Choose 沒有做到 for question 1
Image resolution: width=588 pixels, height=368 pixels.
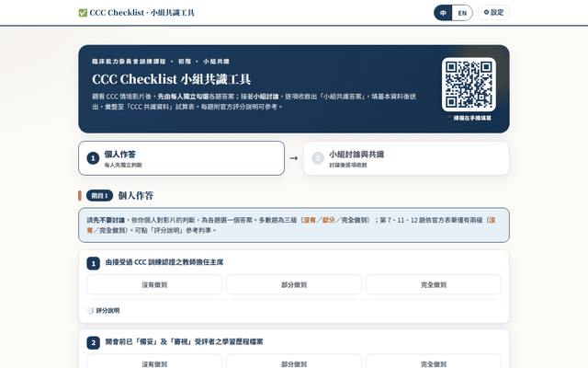coord(154,284)
